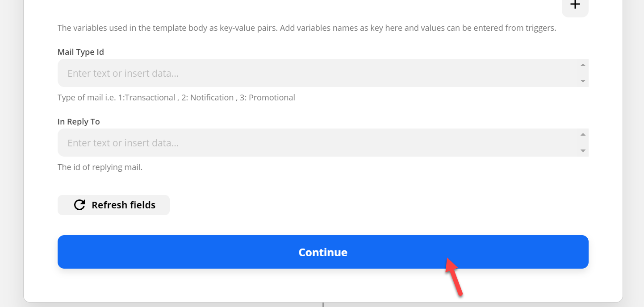This screenshot has height=307, width=644.
Task: Click down arrow in In Reply To field
Action: click(x=583, y=151)
